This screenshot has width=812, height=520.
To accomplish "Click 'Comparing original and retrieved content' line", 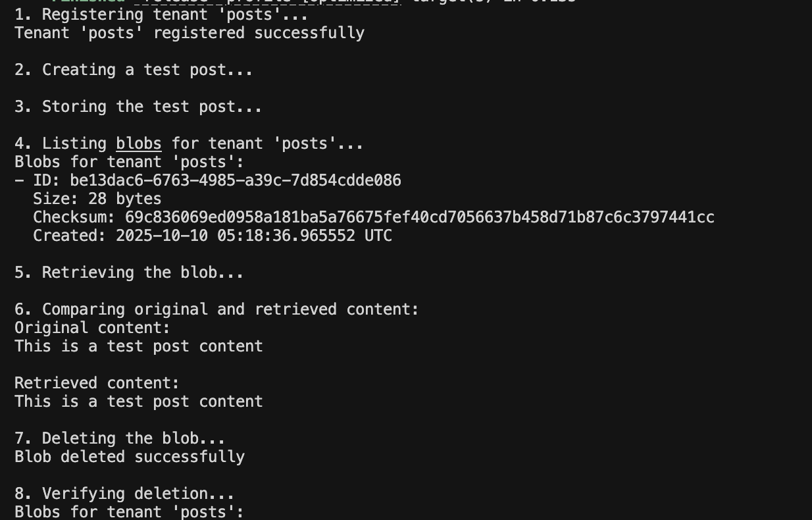I will pos(216,309).
